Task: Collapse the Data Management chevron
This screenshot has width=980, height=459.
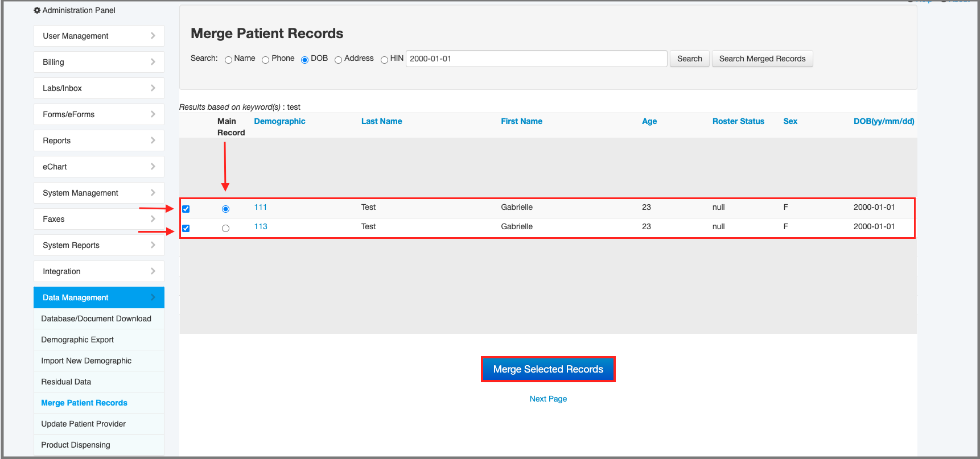Action: coord(153,297)
